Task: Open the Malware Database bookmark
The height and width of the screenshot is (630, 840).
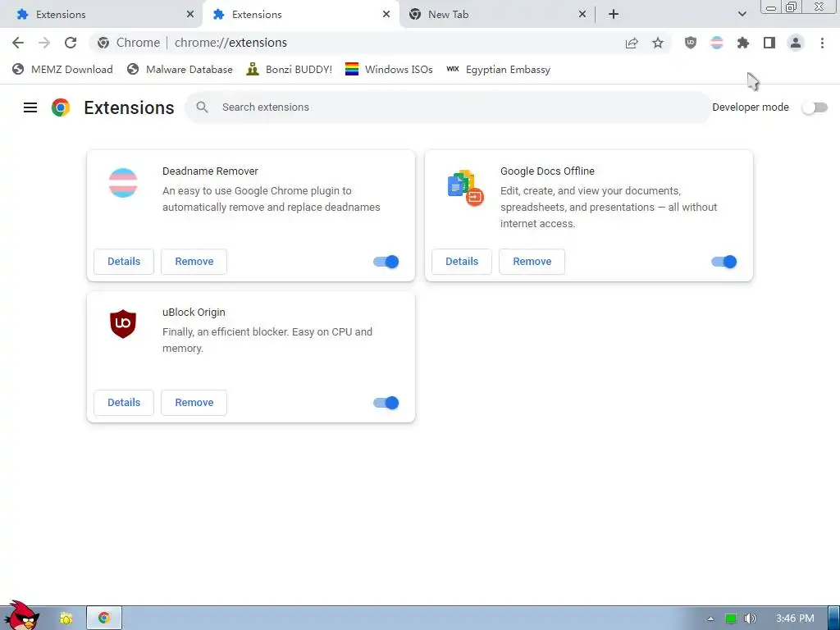Action: coord(180,69)
